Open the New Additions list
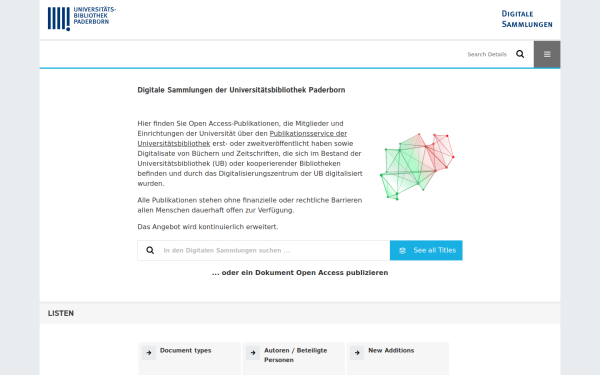Viewport: 600px width, 375px height. (x=391, y=351)
